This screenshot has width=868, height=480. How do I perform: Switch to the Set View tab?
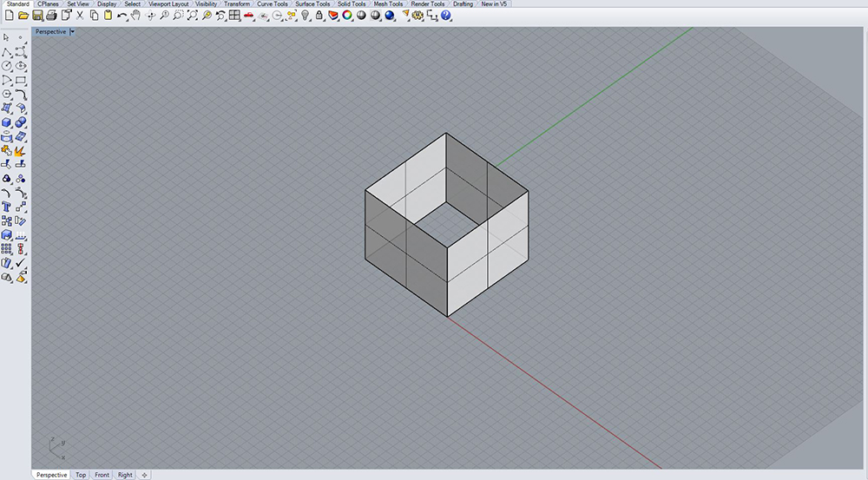[x=78, y=3]
